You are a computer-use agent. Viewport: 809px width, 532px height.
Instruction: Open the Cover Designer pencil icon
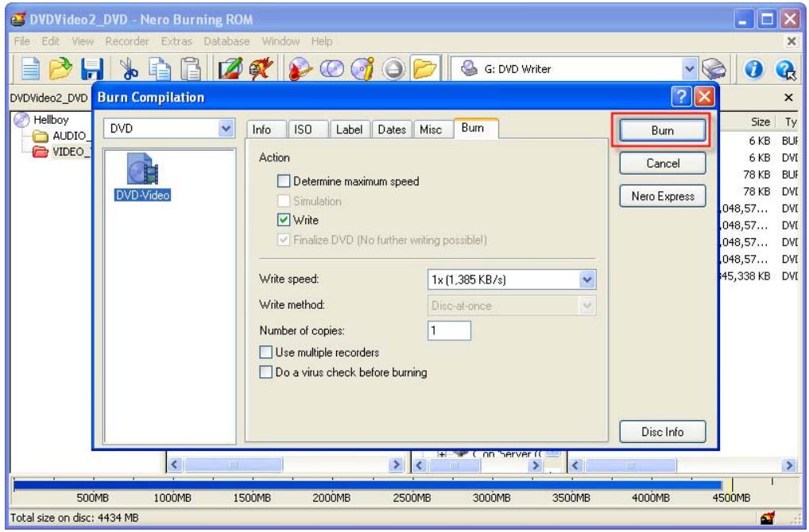230,69
